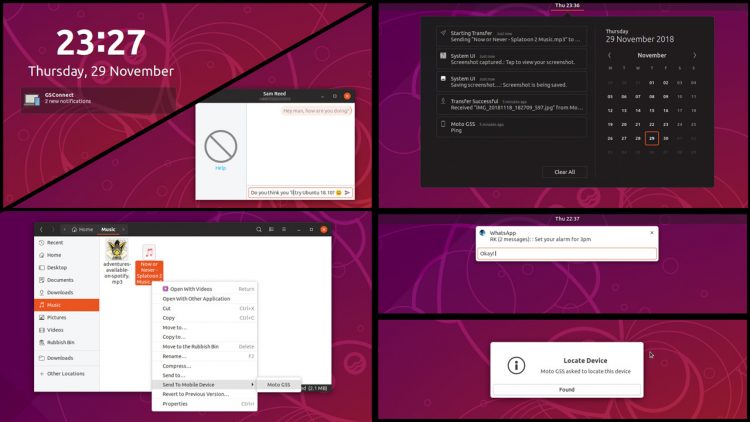
Task: Choose Compress… from the context menu
Action: pyautogui.click(x=204, y=366)
